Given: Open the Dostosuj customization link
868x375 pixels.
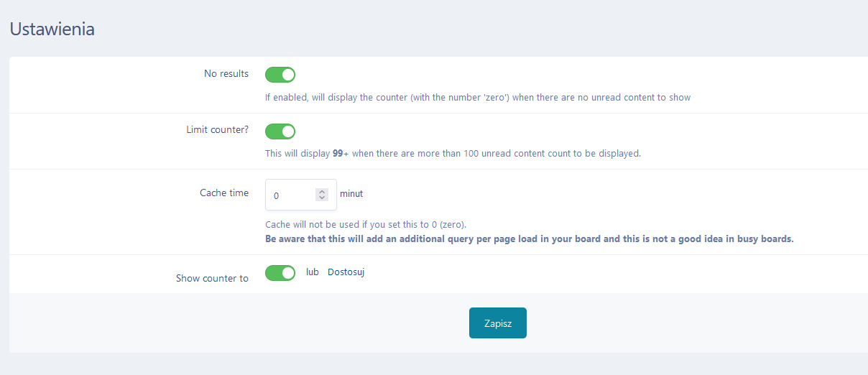Looking at the screenshot, I should point(346,272).
